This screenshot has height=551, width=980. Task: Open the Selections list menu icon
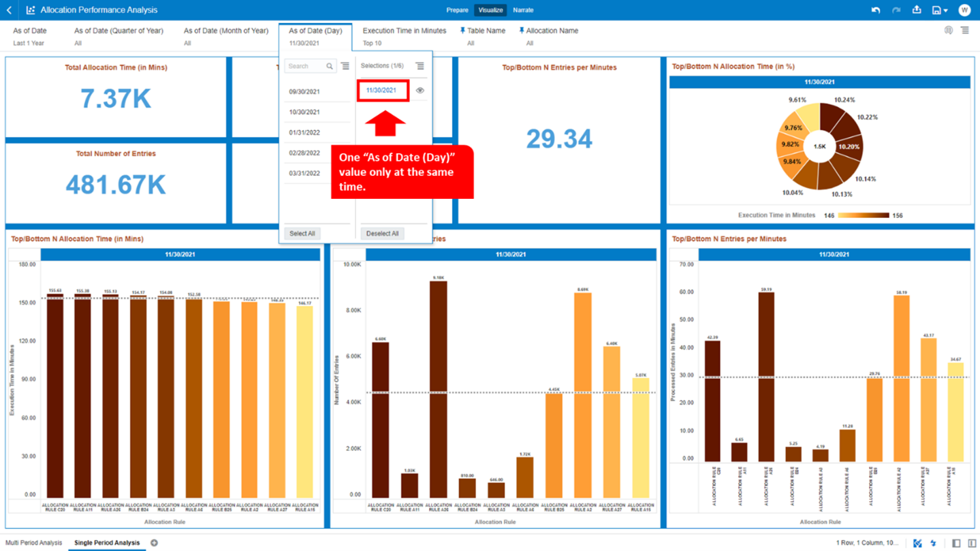(420, 66)
